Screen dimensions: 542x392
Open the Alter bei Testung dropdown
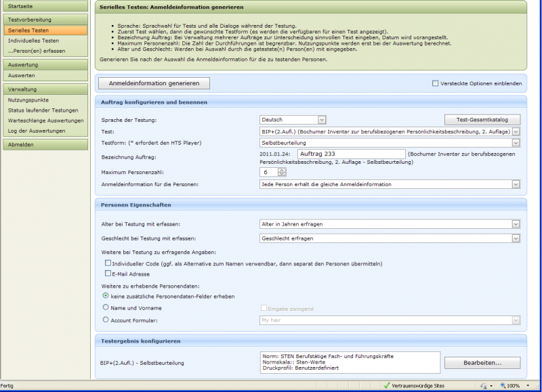click(516, 223)
